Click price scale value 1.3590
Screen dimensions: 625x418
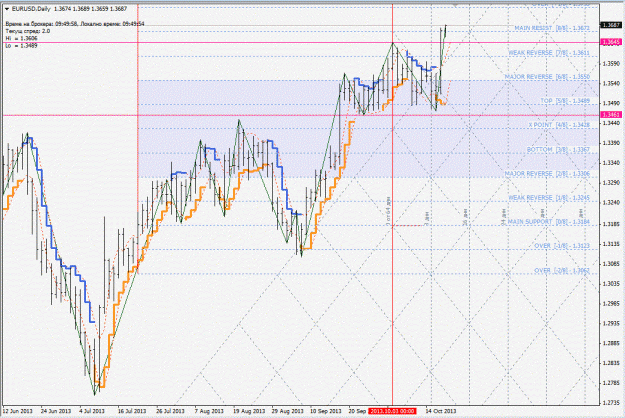click(x=612, y=63)
